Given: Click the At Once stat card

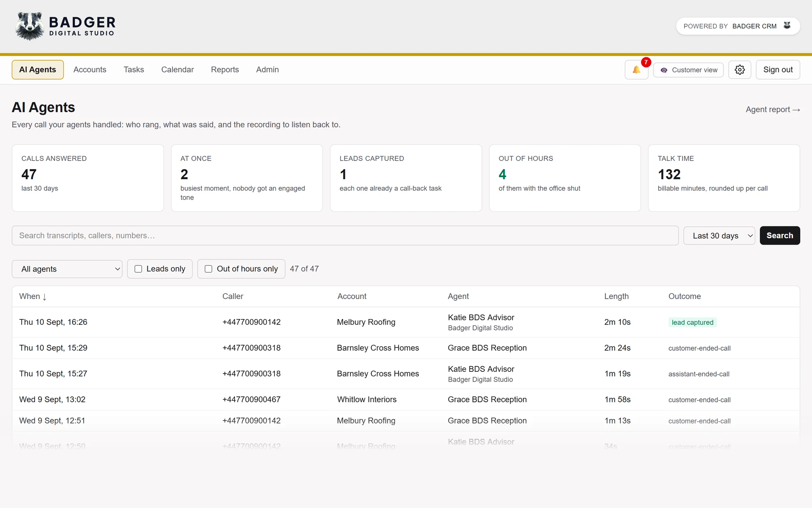Looking at the screenshot, I should point(247,178).
